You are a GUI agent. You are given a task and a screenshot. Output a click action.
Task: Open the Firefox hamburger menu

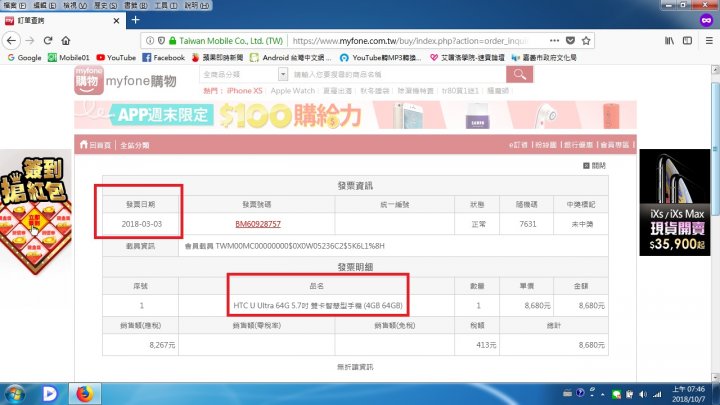coord(709,40)
